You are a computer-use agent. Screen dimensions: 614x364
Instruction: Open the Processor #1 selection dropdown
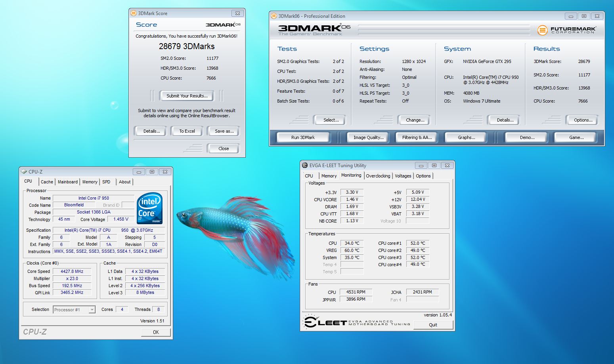pos(74,310)
